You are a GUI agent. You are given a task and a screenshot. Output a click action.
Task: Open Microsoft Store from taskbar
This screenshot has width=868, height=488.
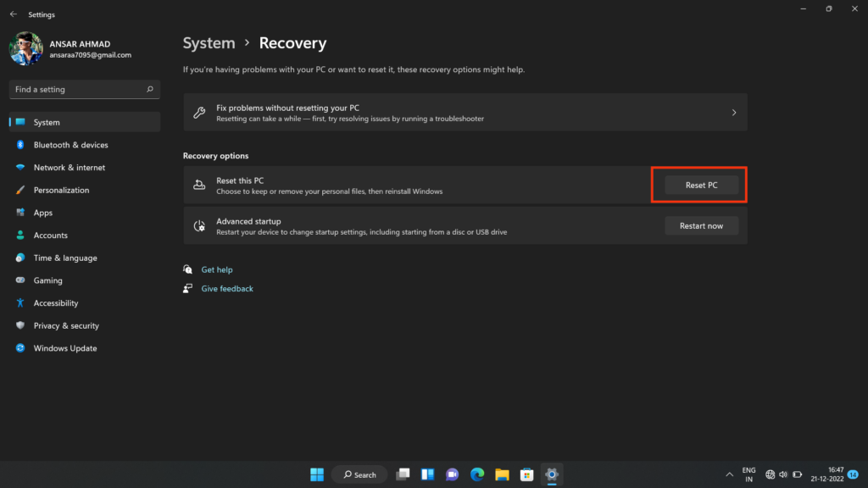click(x=527, y=474)
